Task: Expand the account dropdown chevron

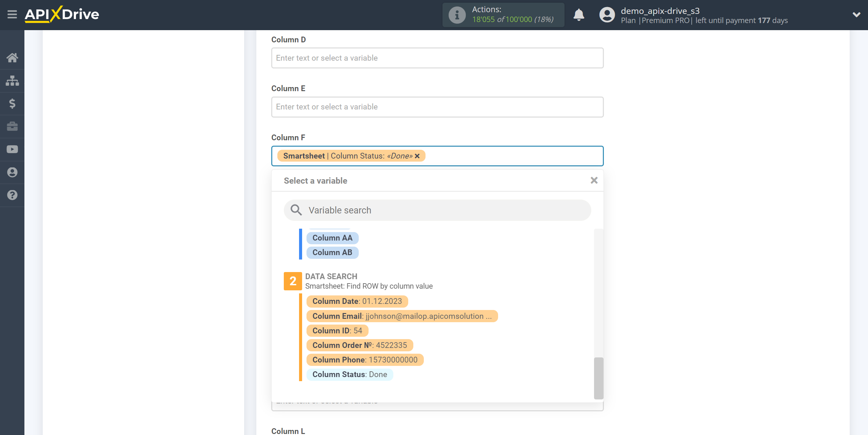Action: (x=856, y=15)
